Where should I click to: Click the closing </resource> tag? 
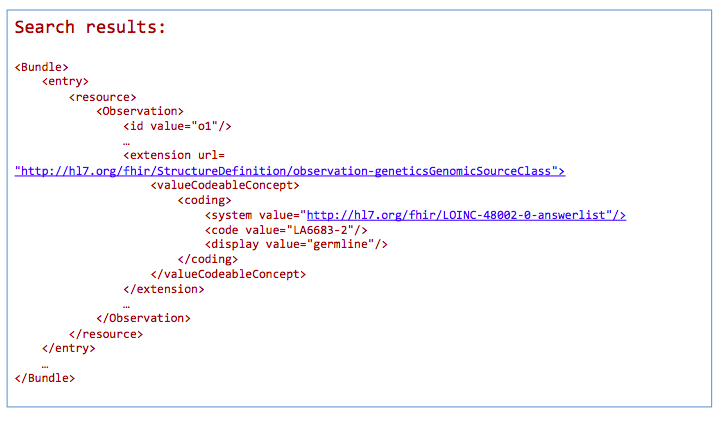pyautogui.click(x=106, y=333)
